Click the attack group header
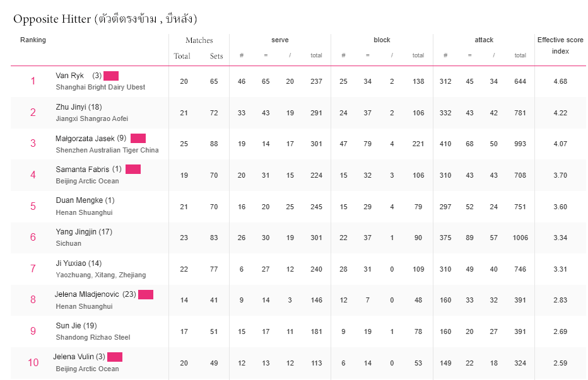 [484, 40]
